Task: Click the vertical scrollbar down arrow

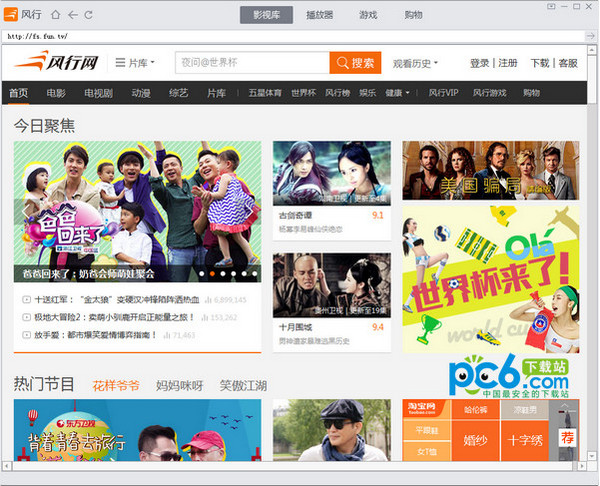Action: tap(592, 456)
